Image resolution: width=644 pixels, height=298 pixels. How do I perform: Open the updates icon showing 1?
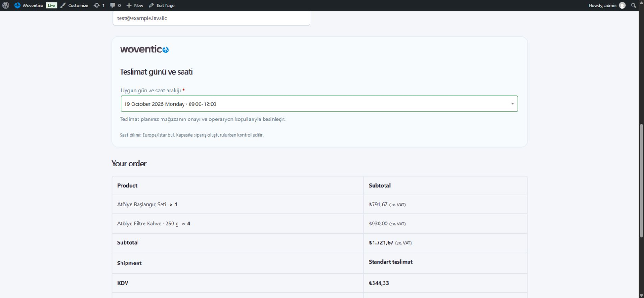click(x=99, y=6)
